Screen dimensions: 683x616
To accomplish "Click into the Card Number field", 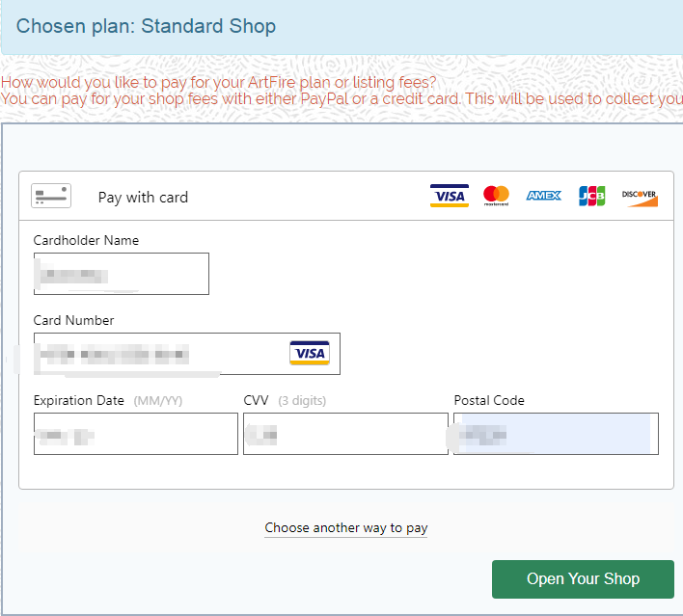I will (x=159, y=354).
